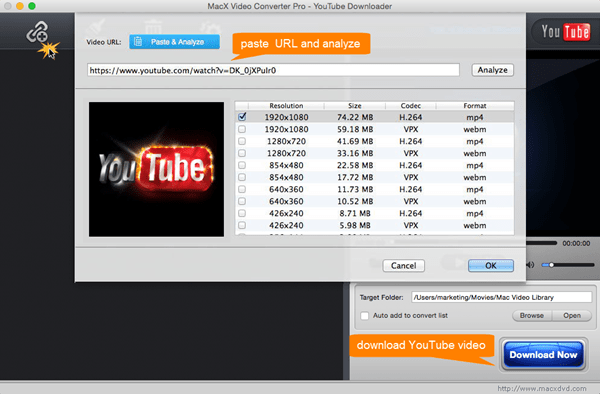Click the Browse button
The image size is (600, 394).
532,316
